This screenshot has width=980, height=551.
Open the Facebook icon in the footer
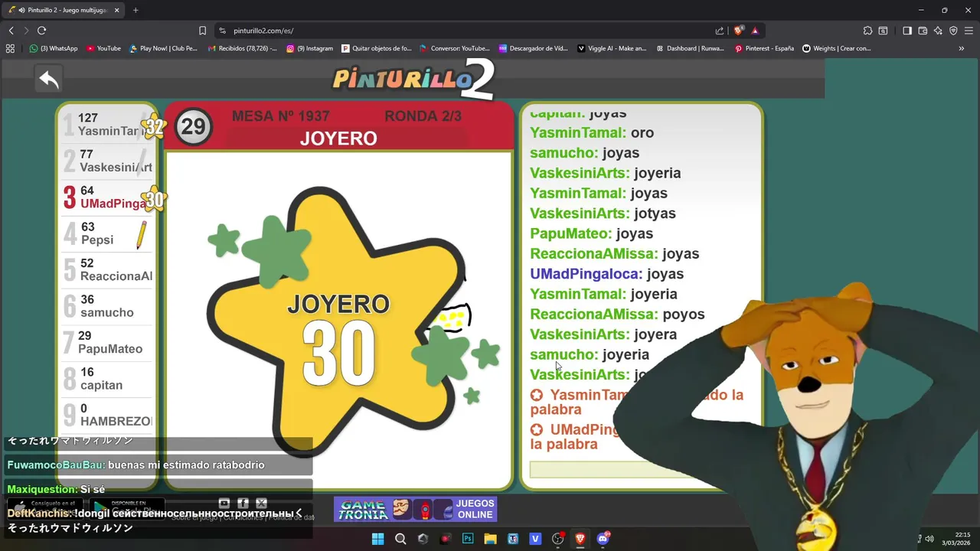(243, 503)
